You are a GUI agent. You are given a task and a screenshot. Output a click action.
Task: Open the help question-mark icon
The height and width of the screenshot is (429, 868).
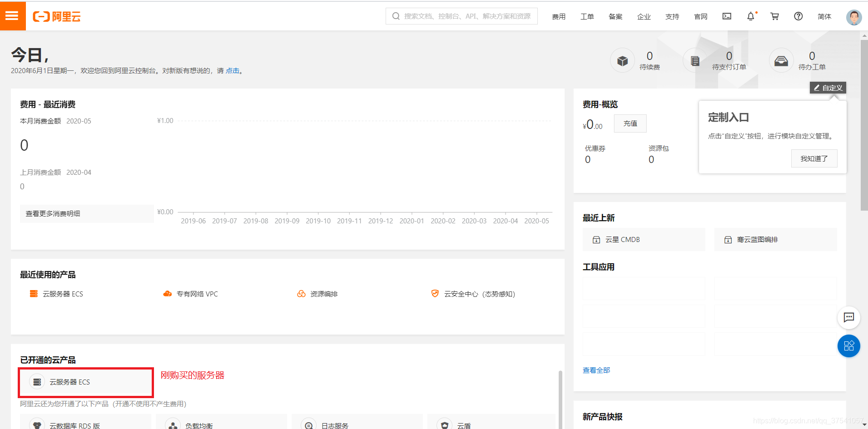(799, 16)
